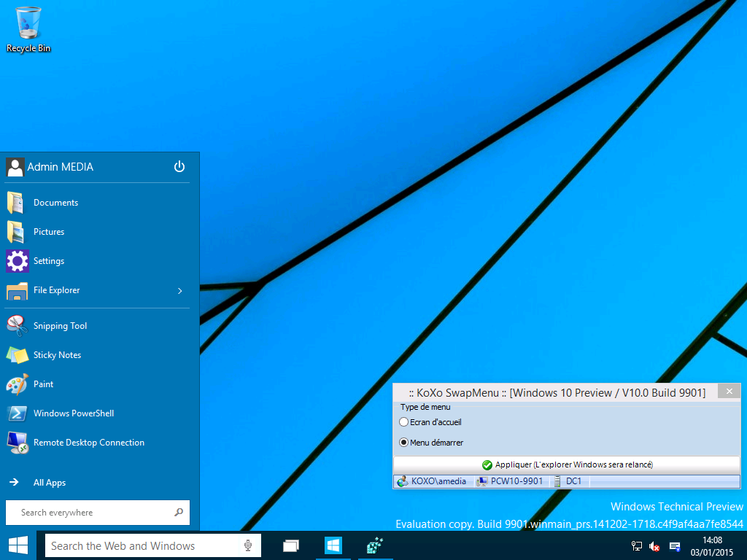This screenshot has width=747, height=560.
Task: Click the network tray icon
Action: click(x=636, y=547)
